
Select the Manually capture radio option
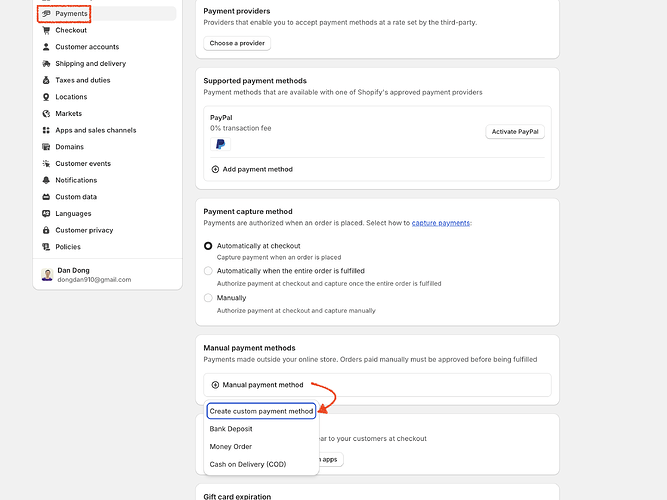208,298
